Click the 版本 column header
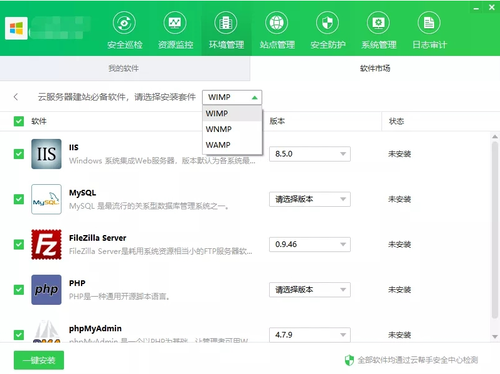 point(277,121)
